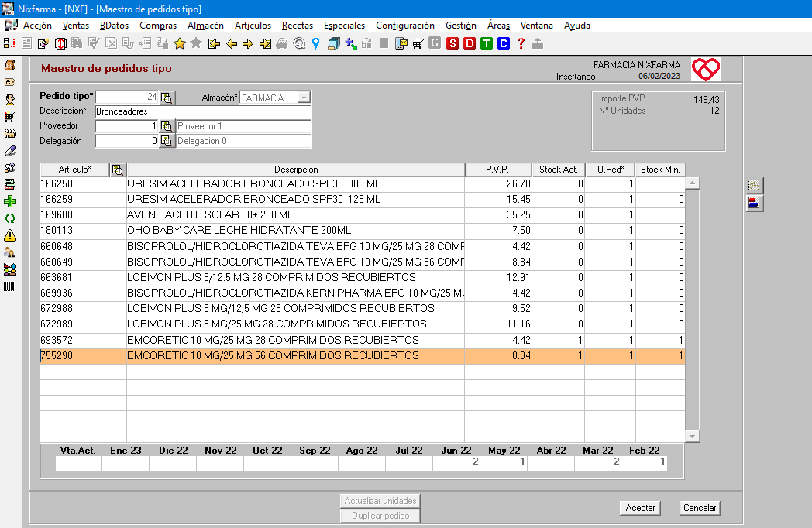
Task: Open the lookup button beside Pedido tipo
Action: tap(167, 98)
